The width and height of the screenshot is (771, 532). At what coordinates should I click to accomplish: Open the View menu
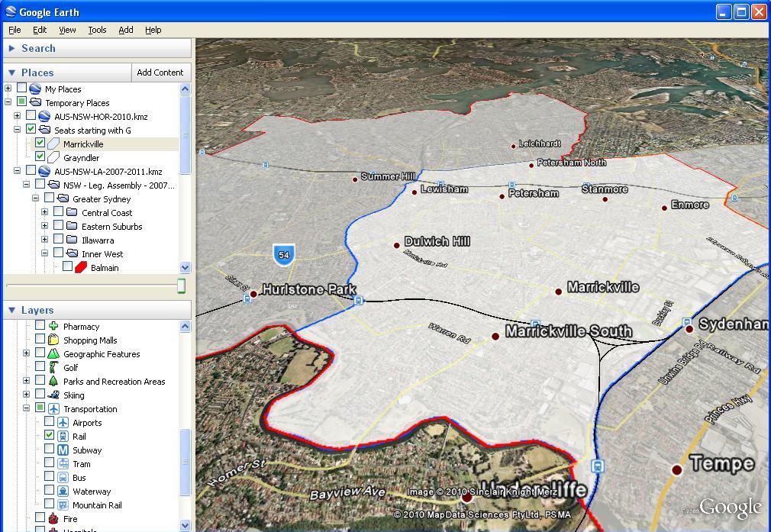tap(67, 30)
